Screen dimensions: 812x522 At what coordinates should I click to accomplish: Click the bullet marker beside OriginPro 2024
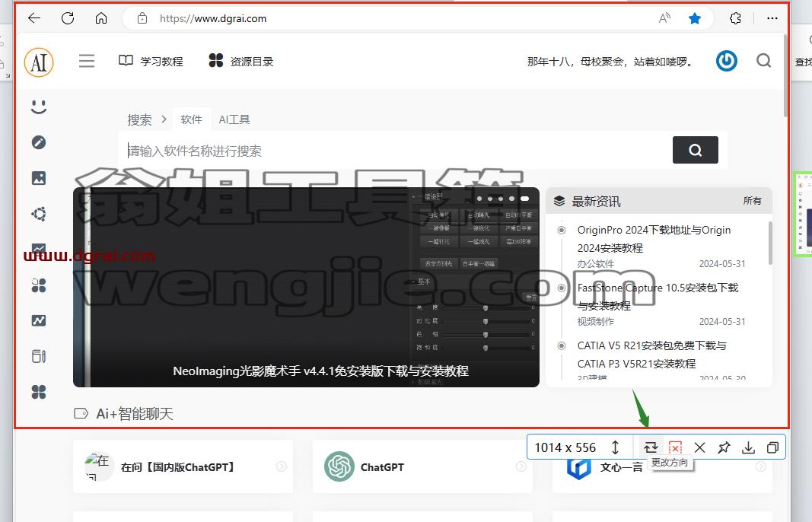pyautogui.click(x=562, y=230)
